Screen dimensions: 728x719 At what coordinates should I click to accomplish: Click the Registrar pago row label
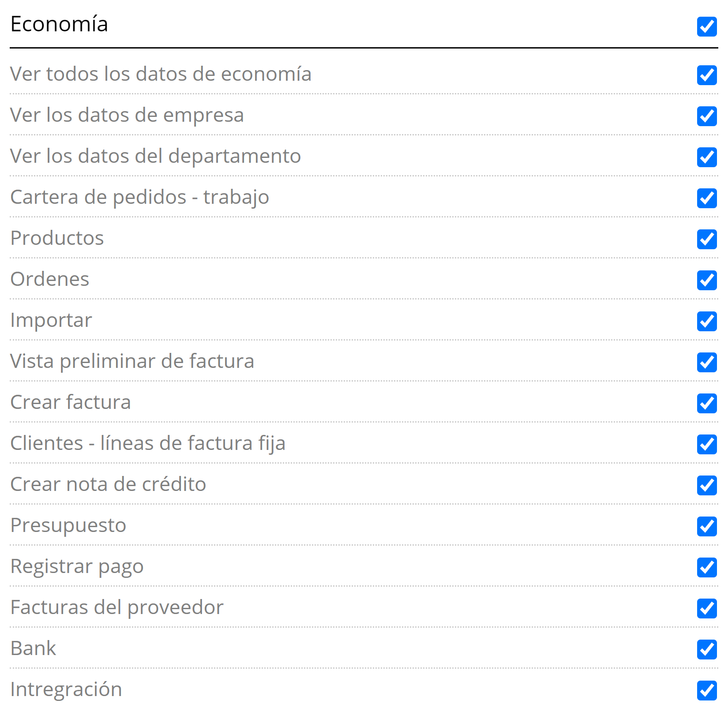coord(77,566)
